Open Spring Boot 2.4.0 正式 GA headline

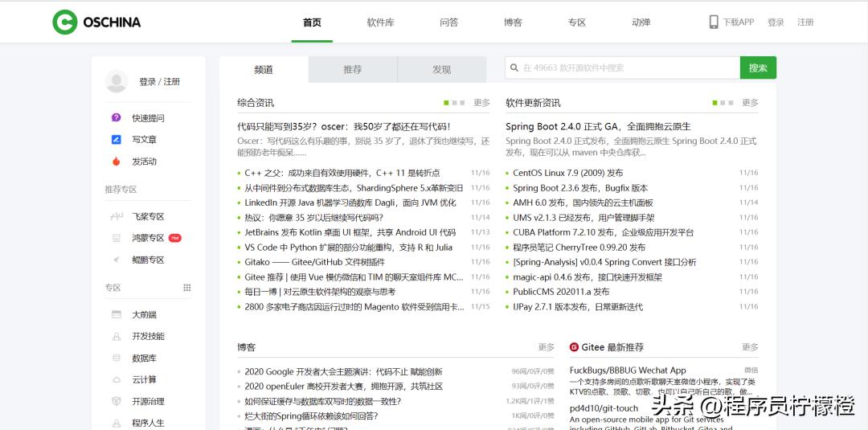[x=599, y=127]
